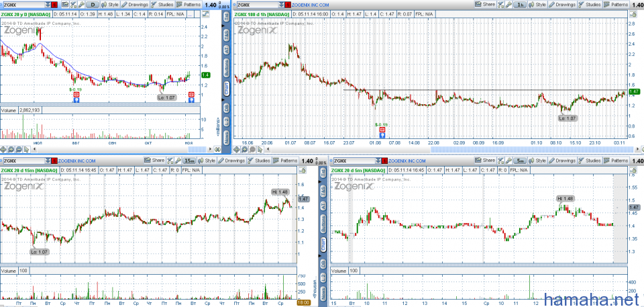Open Style menu on 5m chart
Image resolution: width=644 pixels, height=307 pixels.
pos(537,161)
